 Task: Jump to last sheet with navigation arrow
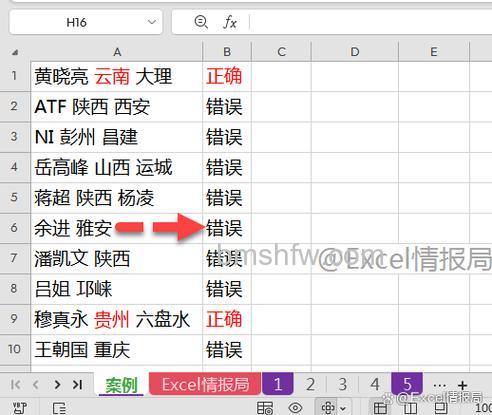[x=77, y=385]
